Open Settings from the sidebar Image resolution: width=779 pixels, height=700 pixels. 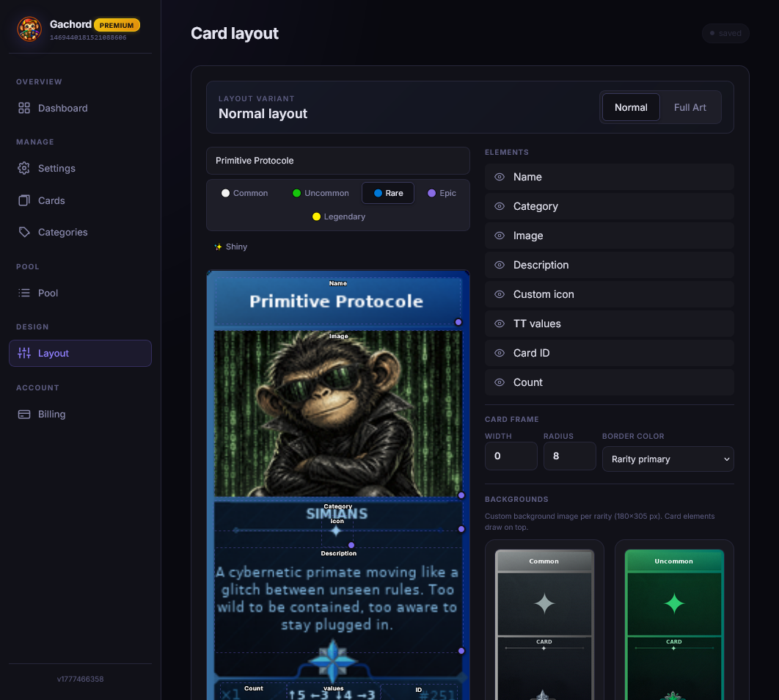[x=56, y=168]
